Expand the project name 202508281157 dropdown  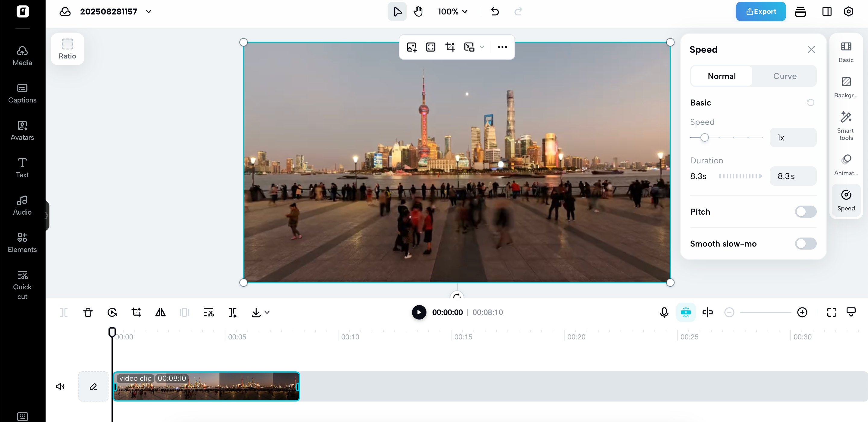[149, 11]
